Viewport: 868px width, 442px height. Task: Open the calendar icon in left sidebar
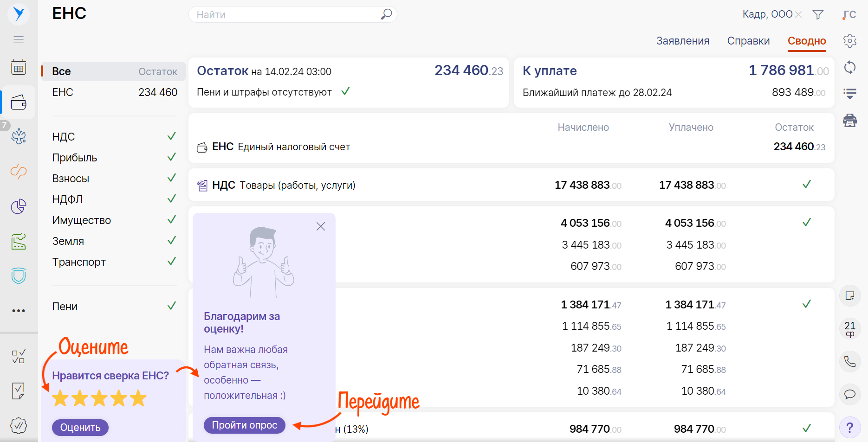[x=19, y=68]
